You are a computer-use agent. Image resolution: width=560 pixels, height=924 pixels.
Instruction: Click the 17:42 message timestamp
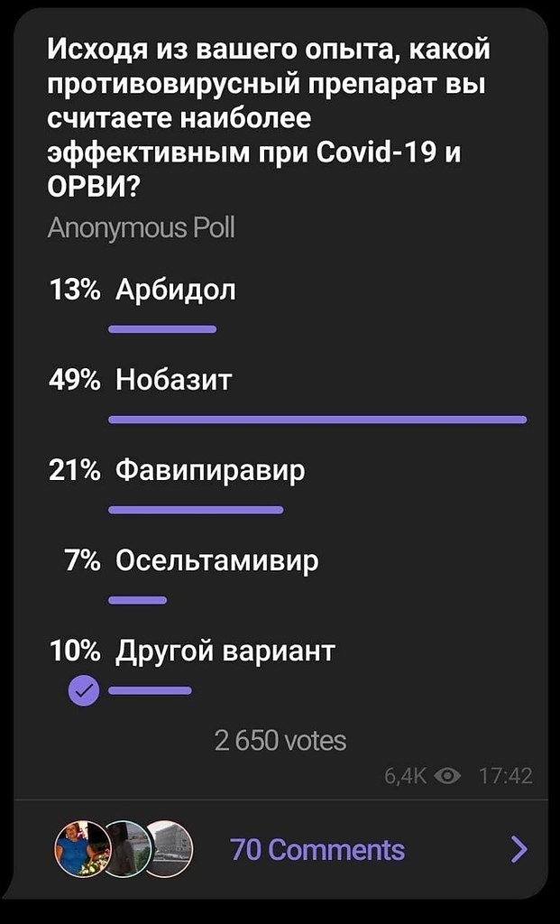[506, 776]
